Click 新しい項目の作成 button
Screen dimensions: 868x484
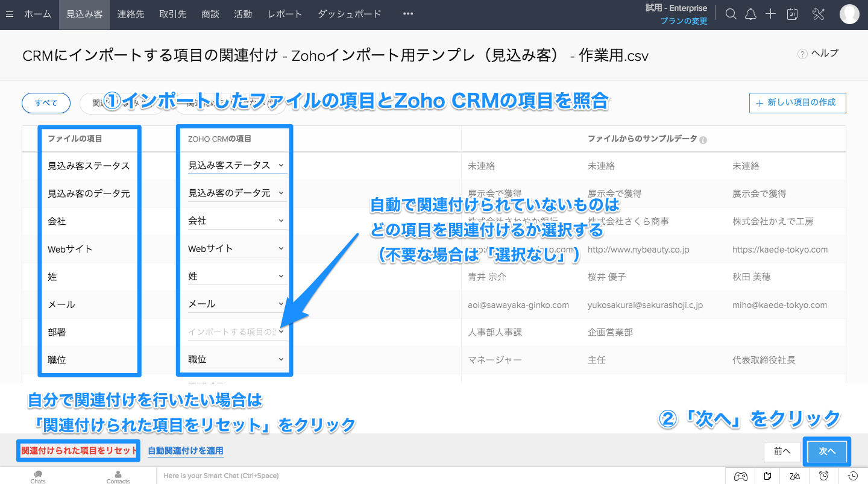pos(797,103)
